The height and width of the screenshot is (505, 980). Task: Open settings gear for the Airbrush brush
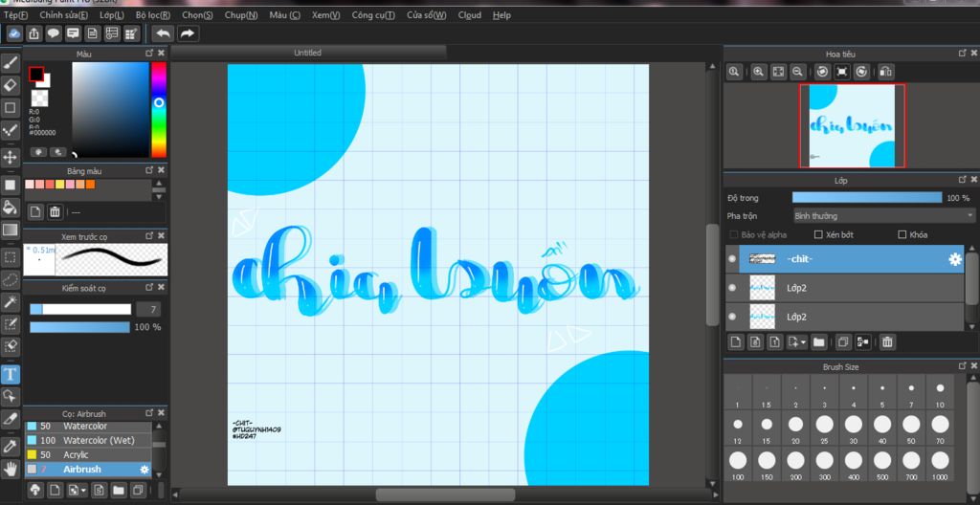click(x=145, y=470)
